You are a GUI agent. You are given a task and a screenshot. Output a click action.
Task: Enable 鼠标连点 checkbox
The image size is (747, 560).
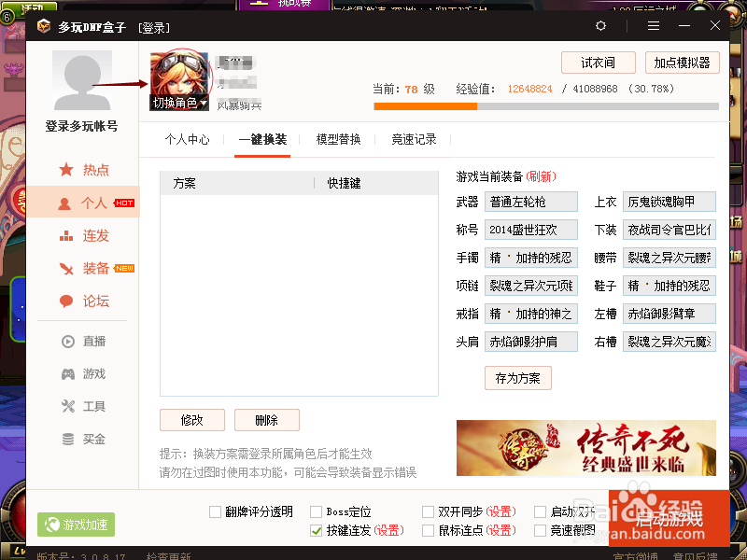pyautogui.click(x=428, y=530)
